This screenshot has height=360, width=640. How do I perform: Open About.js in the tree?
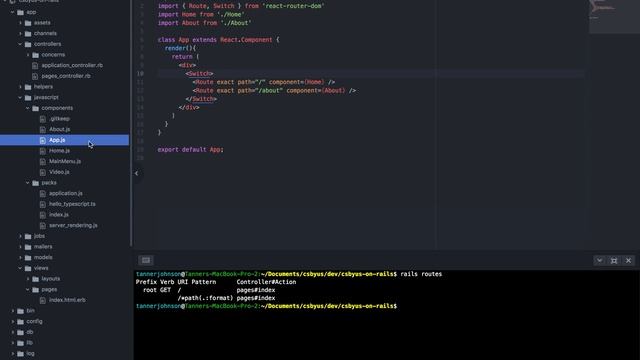(60, 129)
